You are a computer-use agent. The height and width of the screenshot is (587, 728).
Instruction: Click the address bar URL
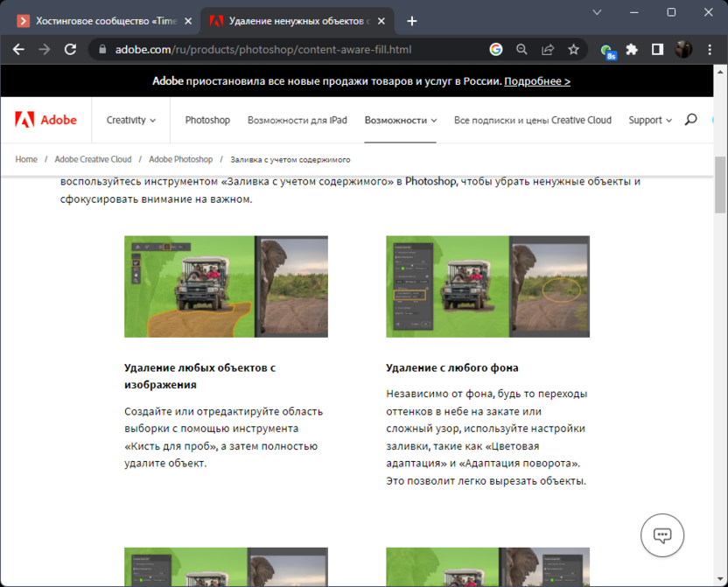pos(263,49)
